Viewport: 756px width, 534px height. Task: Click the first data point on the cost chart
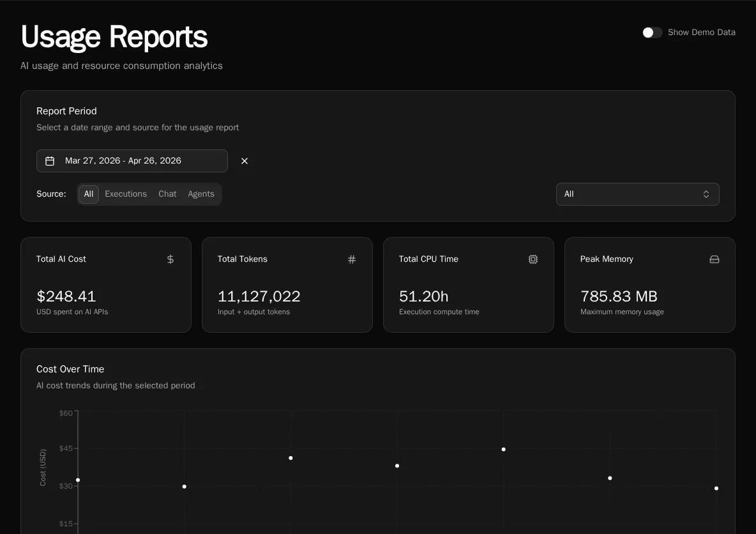[78, 480]
